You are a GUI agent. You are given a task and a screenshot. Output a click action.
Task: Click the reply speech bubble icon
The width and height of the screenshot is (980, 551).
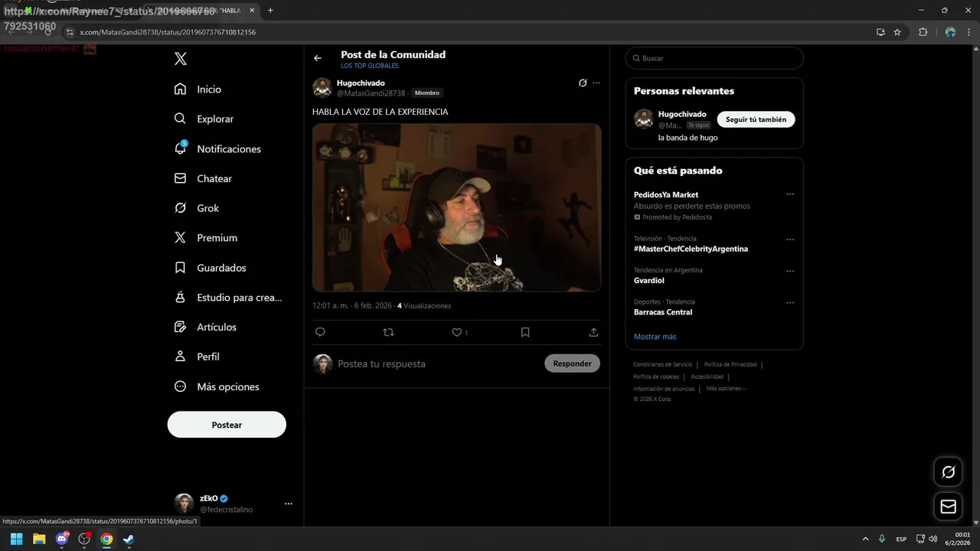coord(320,332)
